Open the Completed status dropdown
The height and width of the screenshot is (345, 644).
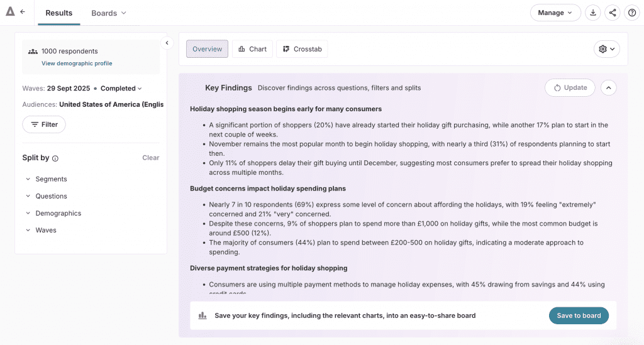pyautogui.click(x=121, y=89)
